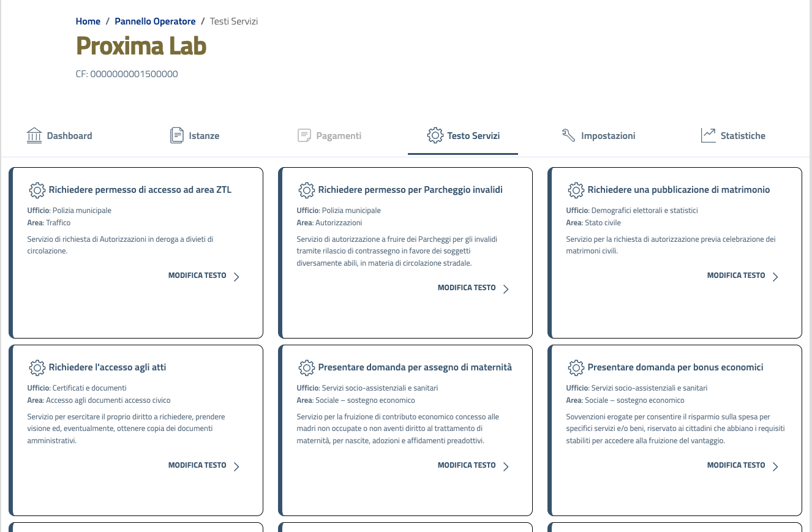Screen dimensions: 812x532
Task: Open the Pannello Operatore breadcrumb link
Action: pos(155,21)
